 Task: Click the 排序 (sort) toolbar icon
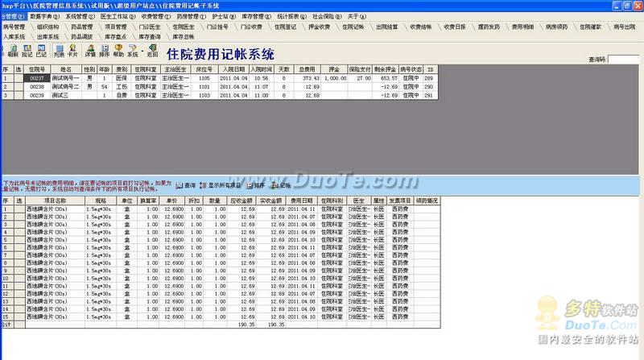[105, 54]
